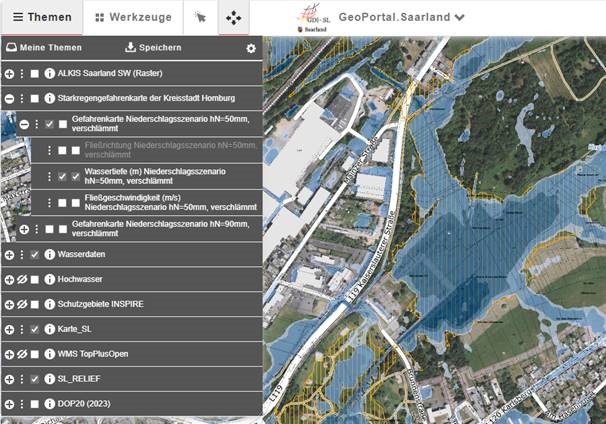The image size is (606, 424).
Task: Open options dots for SL_RELIEF layer
Action: [x=21, y=379]
